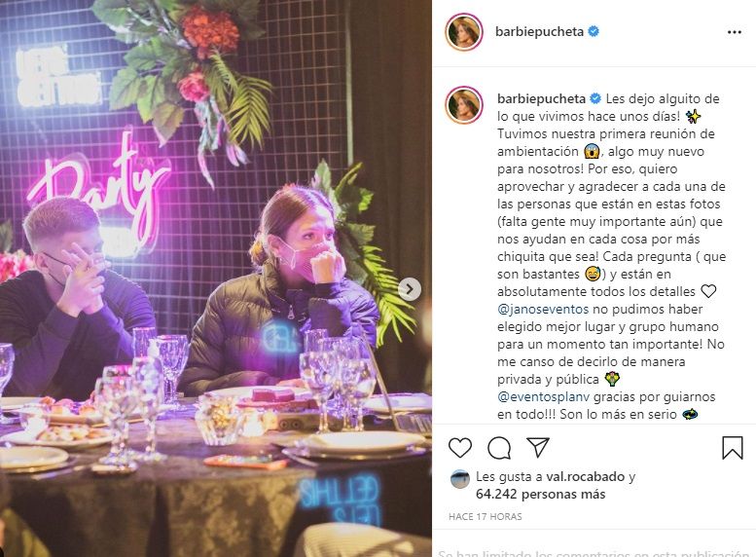Share post with paper plane icon
Viewport: 756px width, 557px height.
coord(538,447)
